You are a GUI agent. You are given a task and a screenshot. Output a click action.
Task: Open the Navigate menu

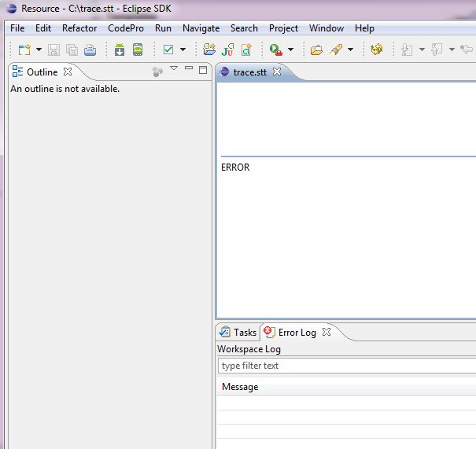point(201,28)
